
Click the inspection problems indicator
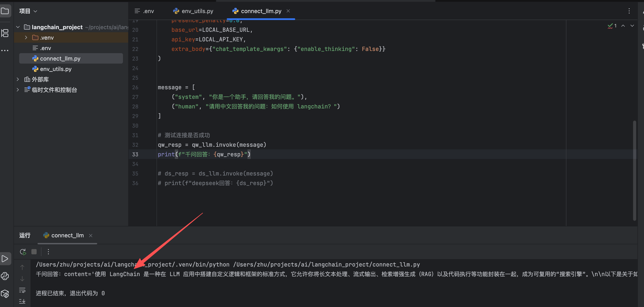point(612,26)
